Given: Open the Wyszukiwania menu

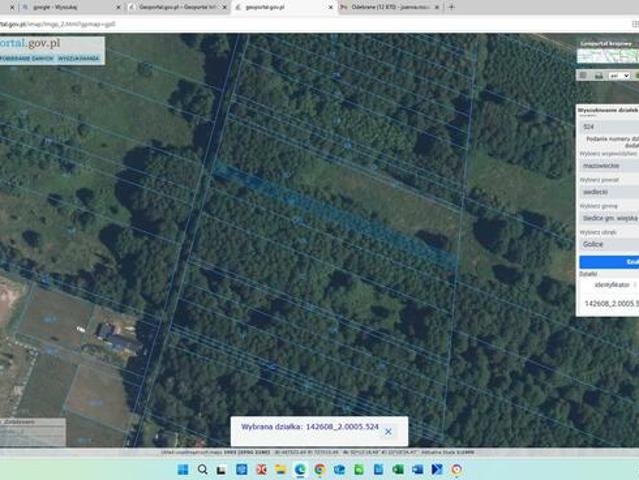Looking at the screenshot, I should tap(78, 58).
